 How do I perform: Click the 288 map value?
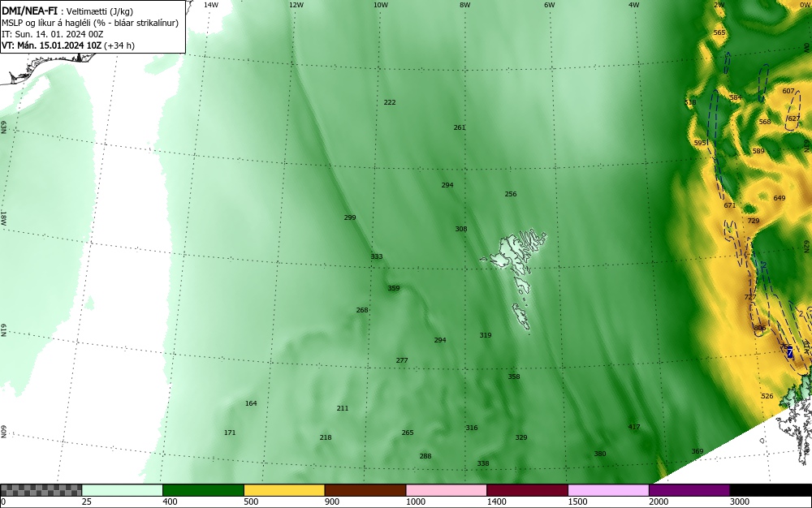[425, 456]
